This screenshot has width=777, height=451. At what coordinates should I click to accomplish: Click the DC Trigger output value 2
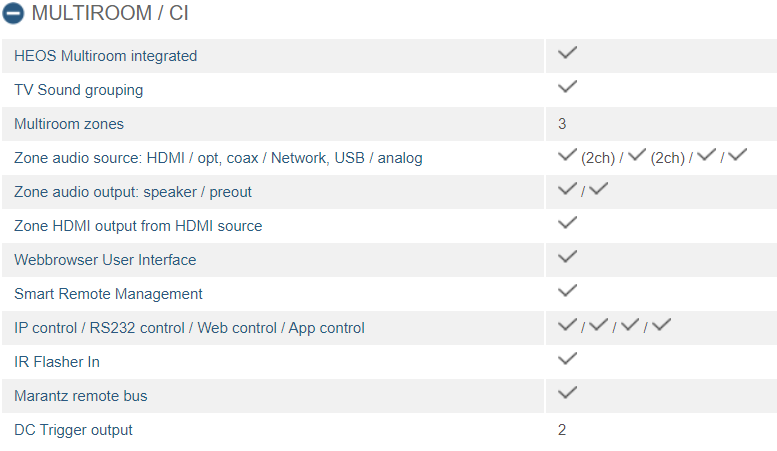point(562,430)
